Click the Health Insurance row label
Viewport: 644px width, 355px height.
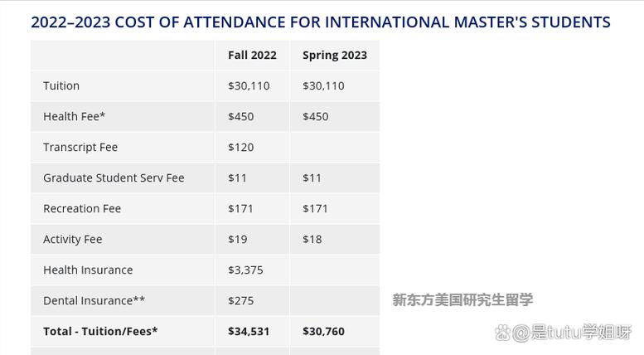[88, 270]
